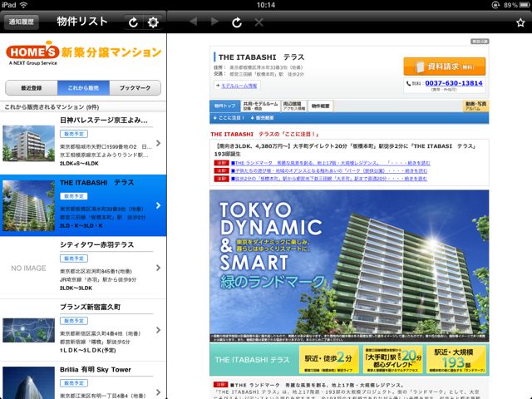Click 大手町駅20分 都心ダイレクト badge

(393, 359)
